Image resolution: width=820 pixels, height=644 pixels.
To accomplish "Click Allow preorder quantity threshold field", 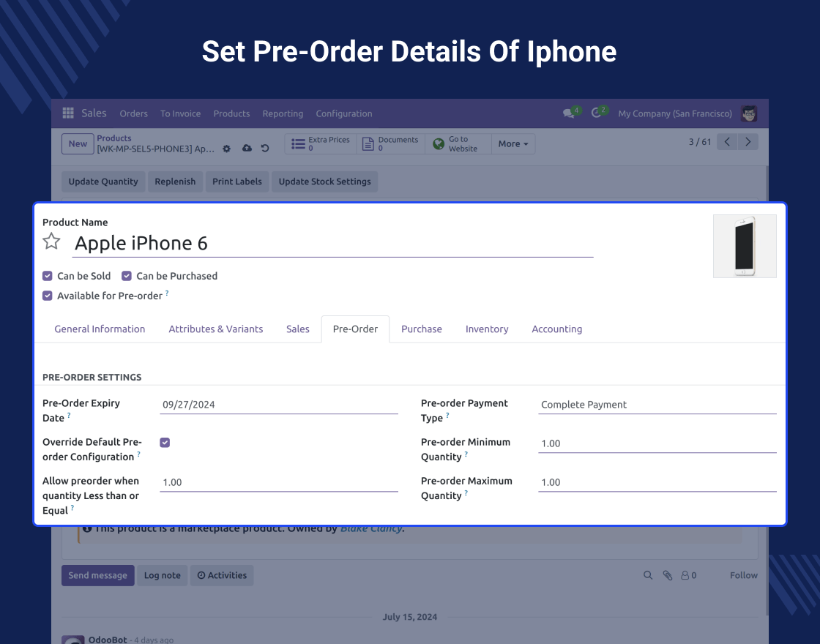I will (x=279, y=482).
